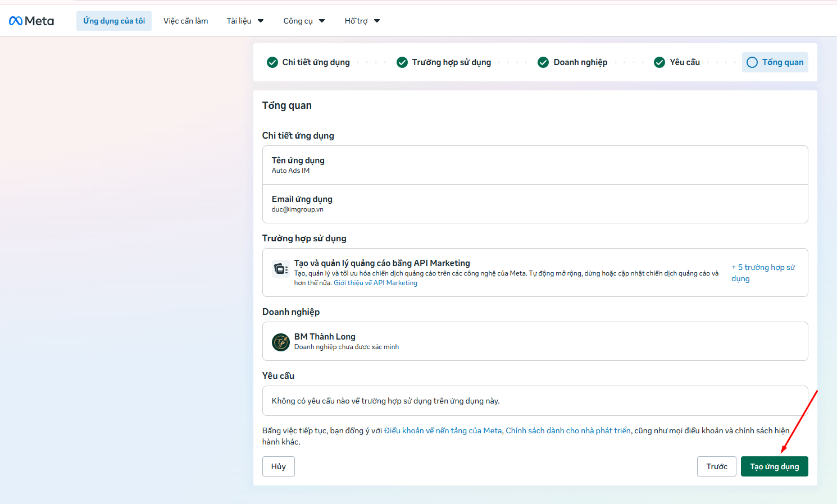This screenshot has width=837, height=504.
Task: Open the Công cụ dropdown menu
Action: point(304,21)
